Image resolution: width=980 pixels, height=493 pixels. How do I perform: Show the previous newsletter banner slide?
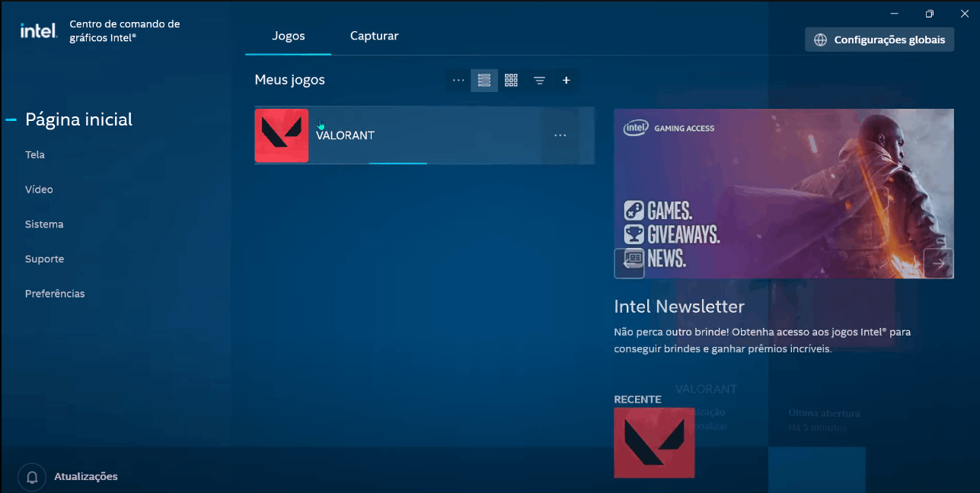click(x=629, y=263)
